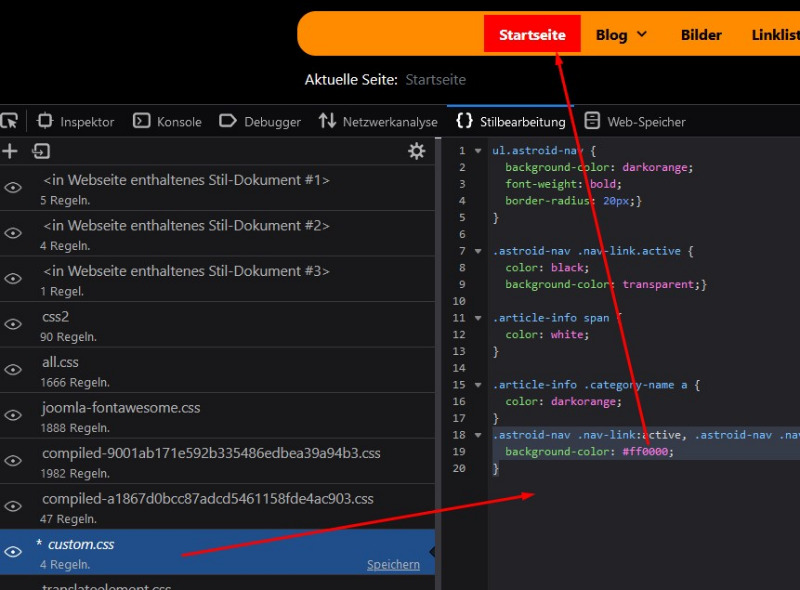The height and width of the screenshot is (590, 800).
Task: Toggle visibility of Stil-Dokument #2
Action: (13, 233)
